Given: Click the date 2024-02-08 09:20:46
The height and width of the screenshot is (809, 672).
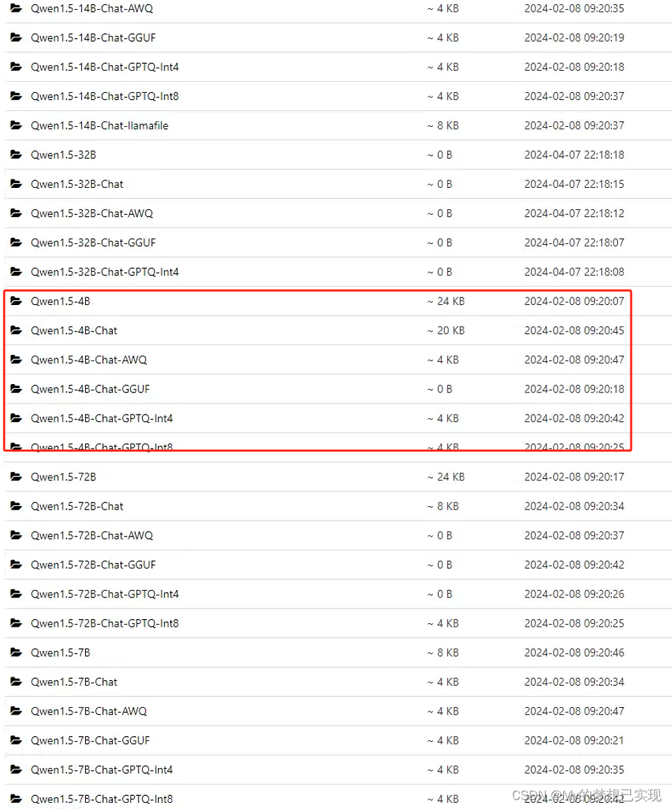Looking at the screenshot, I should point(574,652).
